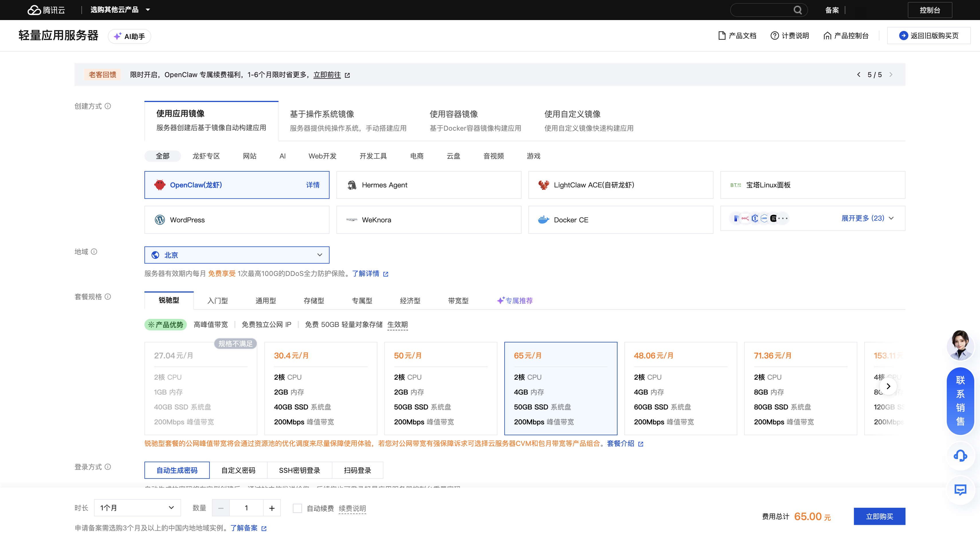Open the 控制台 button
Viewport: 980px width, 545px height.
coord(930,10)
